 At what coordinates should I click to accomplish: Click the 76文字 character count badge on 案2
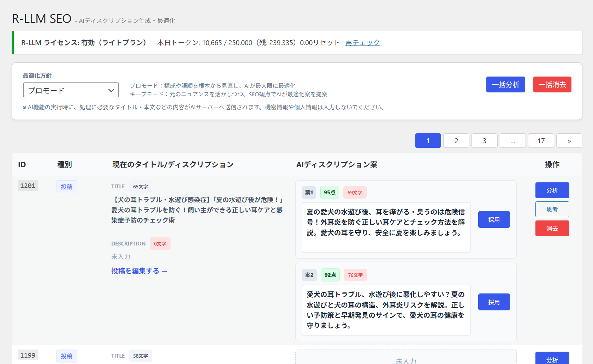tap(355, 275)
